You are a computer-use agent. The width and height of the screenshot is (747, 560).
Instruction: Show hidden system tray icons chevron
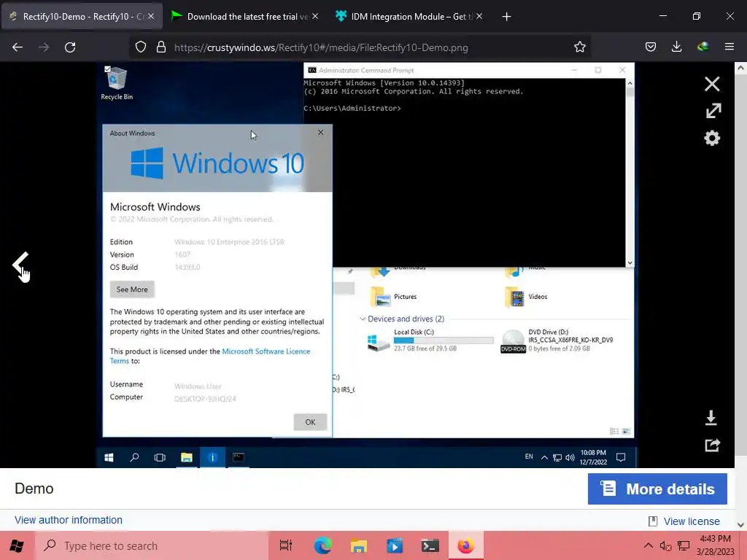pos(648,545)
